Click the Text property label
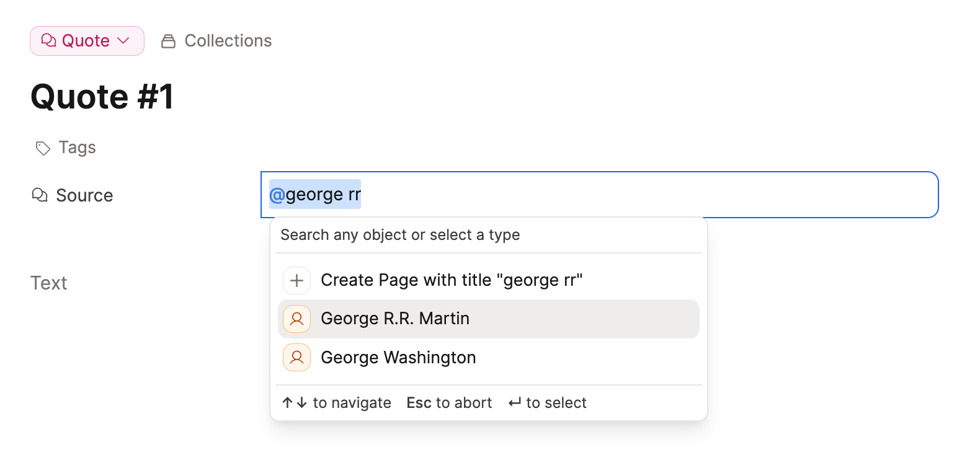Screen dimensions: 980x460 pos(48,283)
